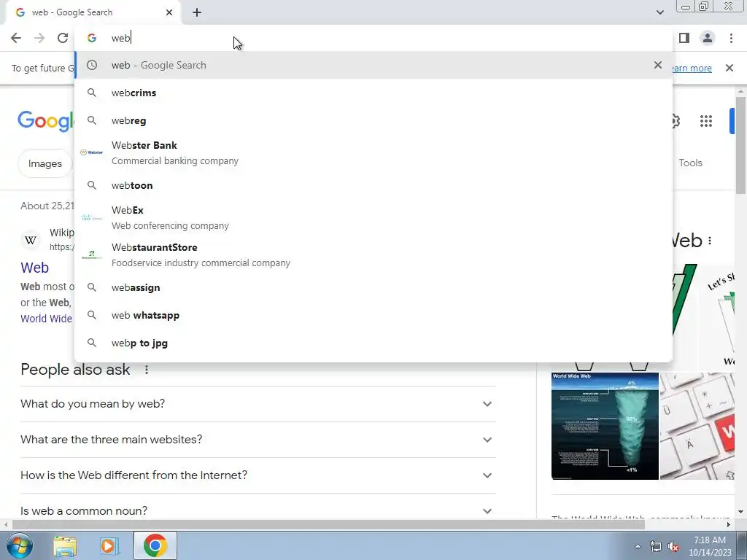This screenshot has height=560, width=747.
Task: Select the 'web - Google Search' history suggestion
Action: (373, 65)
